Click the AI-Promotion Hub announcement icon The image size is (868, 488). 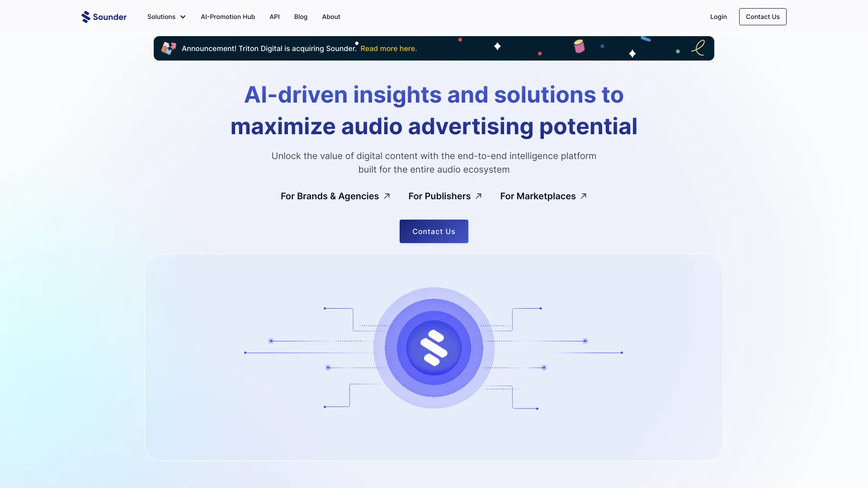click(169, 48)
